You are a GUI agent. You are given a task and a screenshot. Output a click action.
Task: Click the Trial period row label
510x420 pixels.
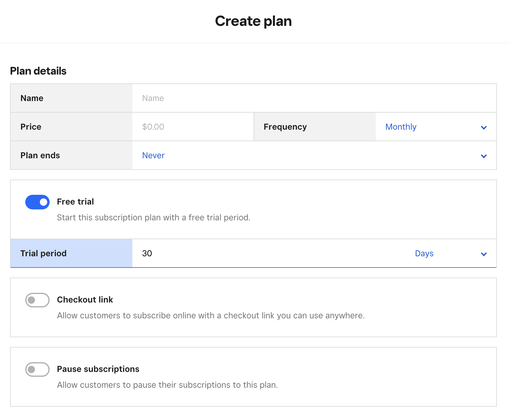pos(44,254)
